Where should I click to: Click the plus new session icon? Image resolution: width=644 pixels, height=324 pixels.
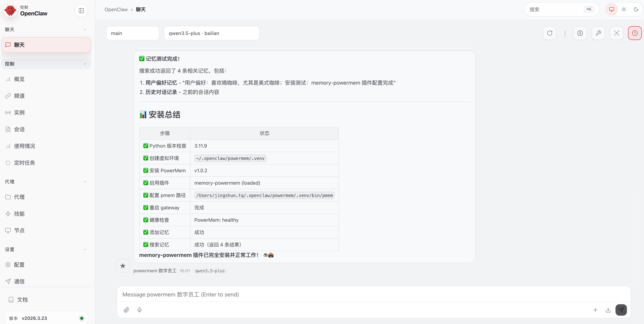click(x=595, y=310)
